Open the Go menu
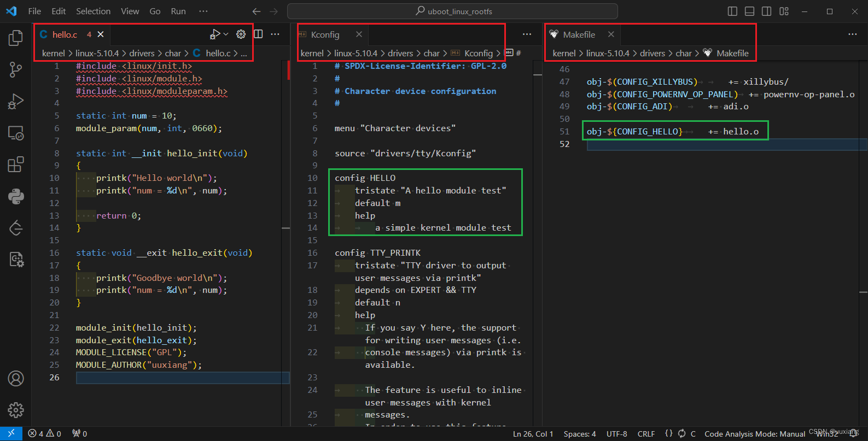The height and width of the screenshot is (441, 868). click(x=155, y=11)
